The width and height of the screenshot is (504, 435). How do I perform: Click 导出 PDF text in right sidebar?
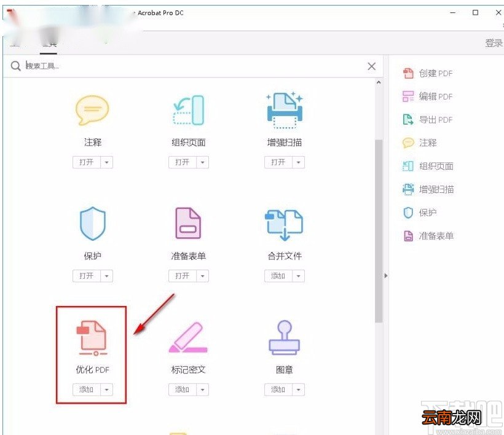pos(436,120)
